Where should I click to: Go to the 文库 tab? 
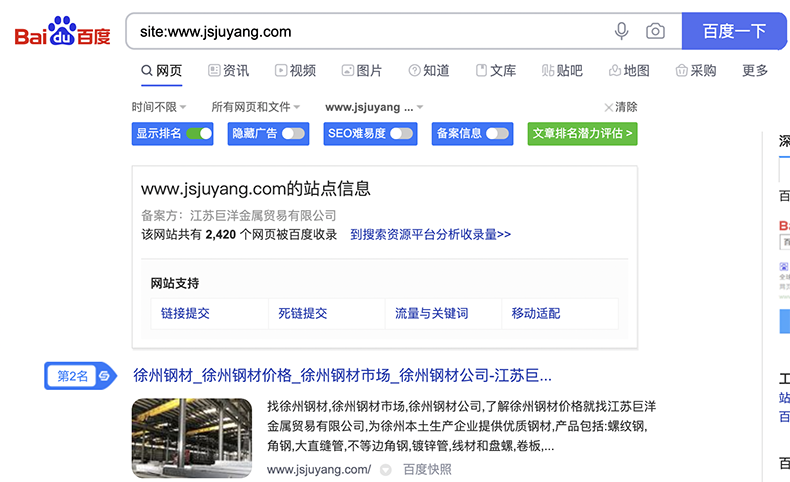[496, 71]
